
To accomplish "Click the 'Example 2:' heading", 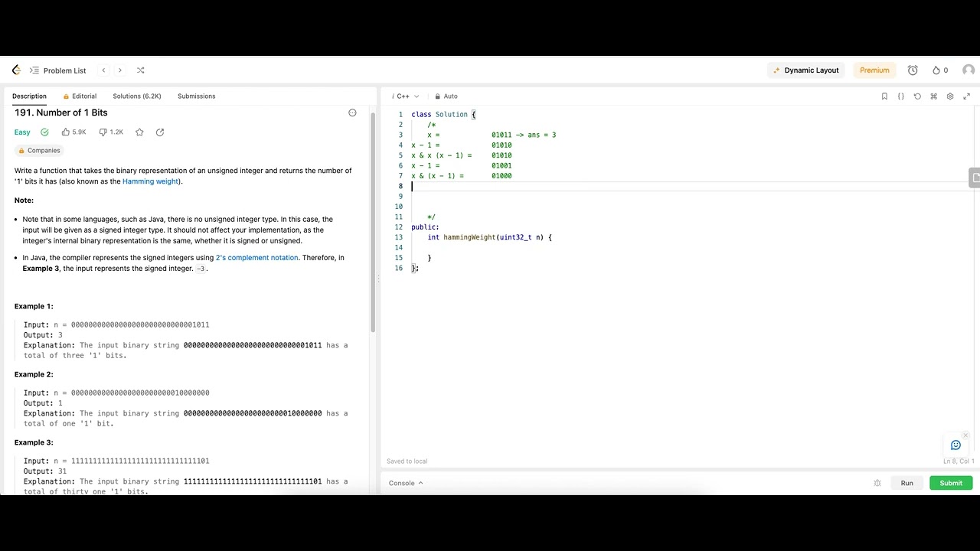I will point(34,374).
